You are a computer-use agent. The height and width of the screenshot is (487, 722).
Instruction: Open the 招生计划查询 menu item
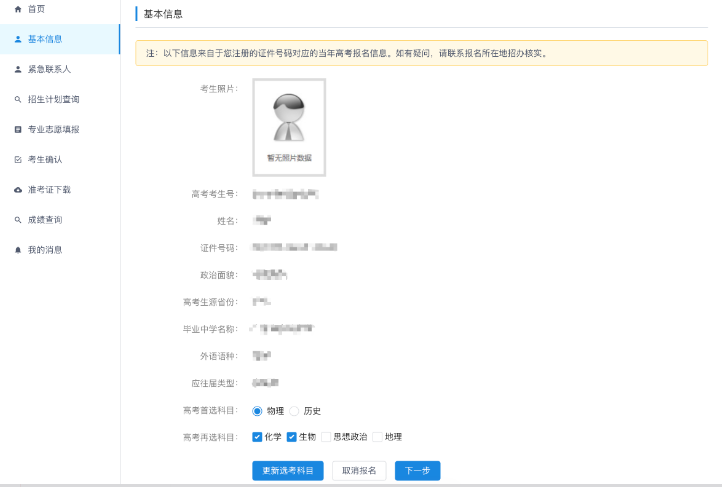point(53,99)
